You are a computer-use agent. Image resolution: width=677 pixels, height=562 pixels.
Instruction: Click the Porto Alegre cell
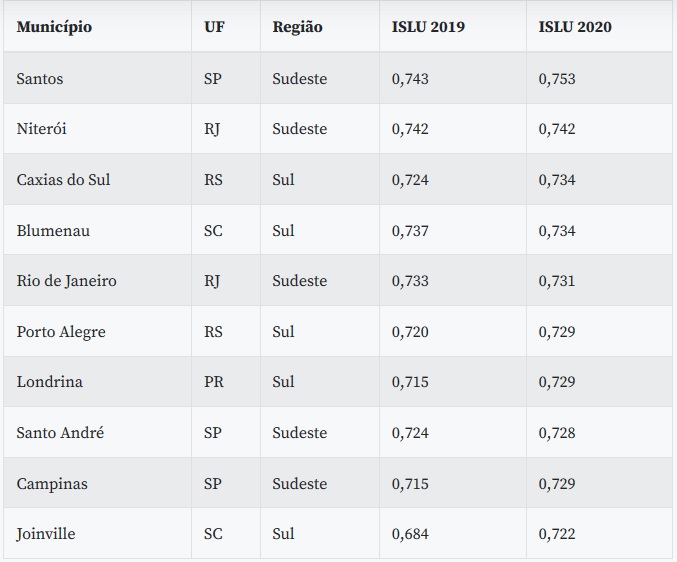click(x=61, y=331)
